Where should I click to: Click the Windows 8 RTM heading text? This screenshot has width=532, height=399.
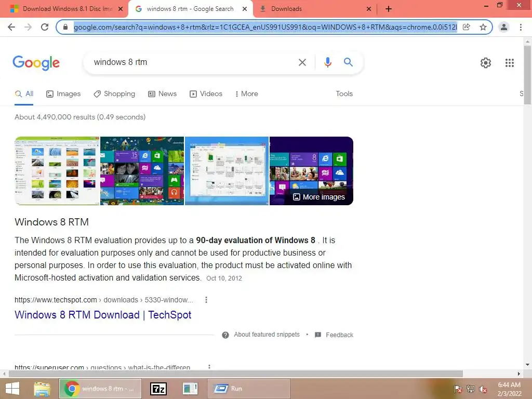(51, 222)
